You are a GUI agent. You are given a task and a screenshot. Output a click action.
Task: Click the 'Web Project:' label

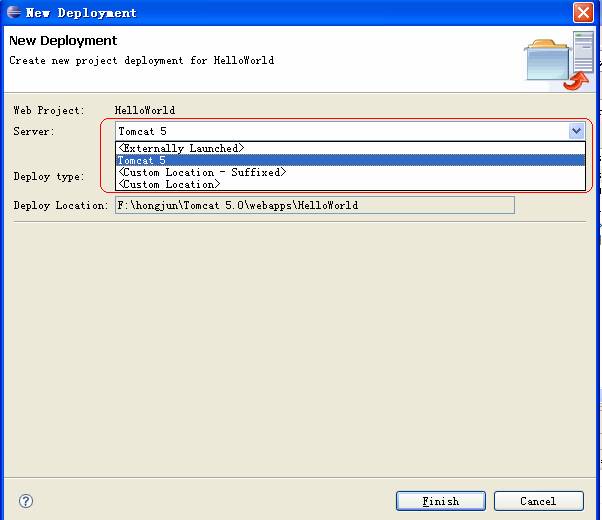49,110
